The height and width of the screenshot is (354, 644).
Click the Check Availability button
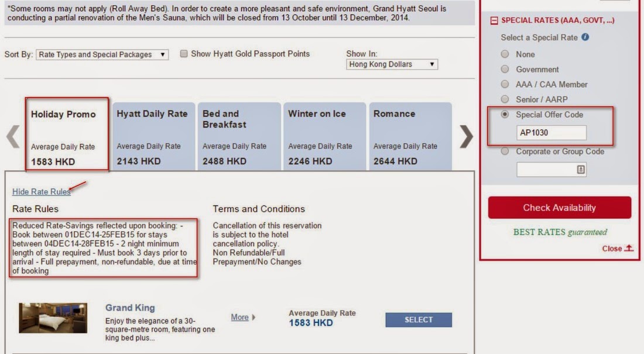(559, 208)
